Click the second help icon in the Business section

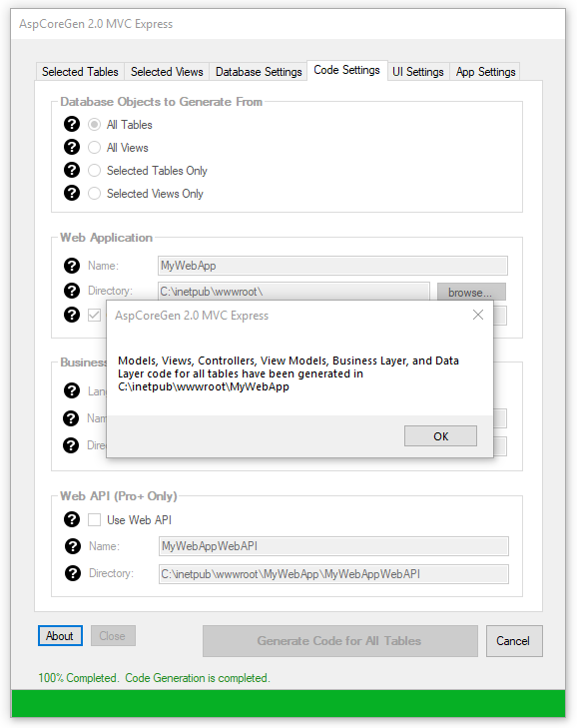pyautogui.click(x=71, y=418)
